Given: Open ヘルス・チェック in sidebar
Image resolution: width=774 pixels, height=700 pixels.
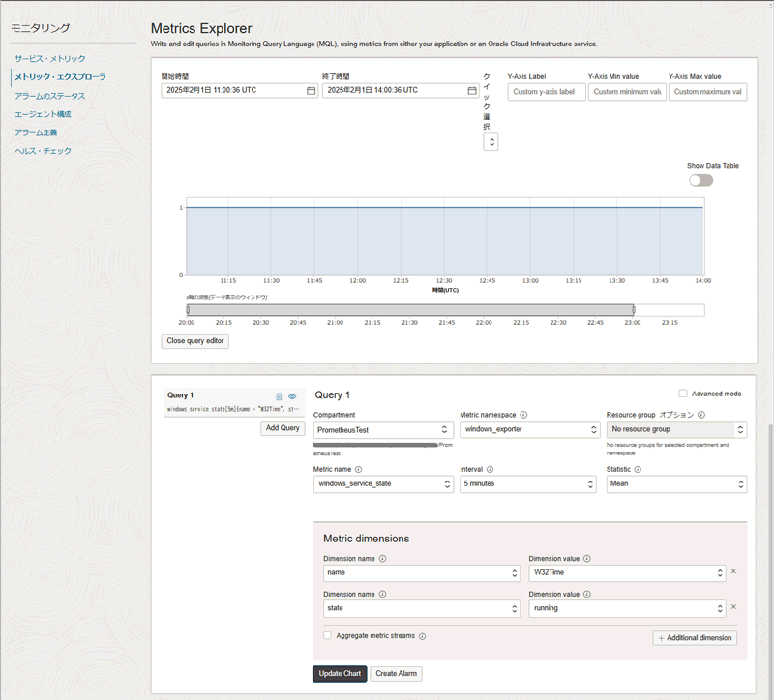Looking at the screenshot, I should click(x=43, y=151).
